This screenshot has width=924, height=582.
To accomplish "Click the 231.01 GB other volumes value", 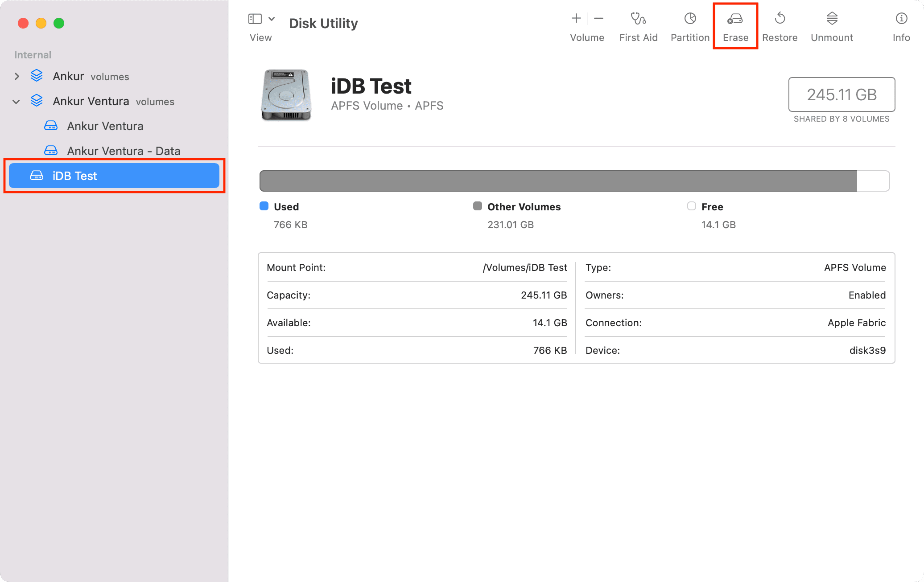I will click(511, 225).
